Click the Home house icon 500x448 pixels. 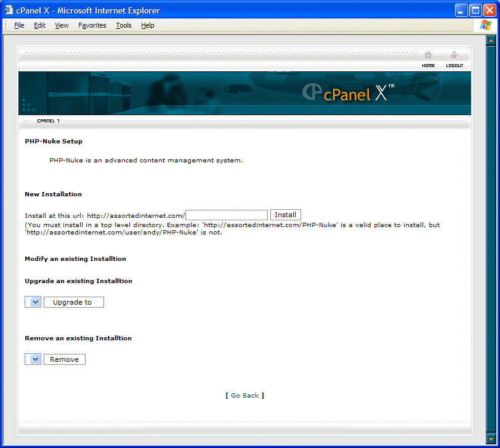428,55
